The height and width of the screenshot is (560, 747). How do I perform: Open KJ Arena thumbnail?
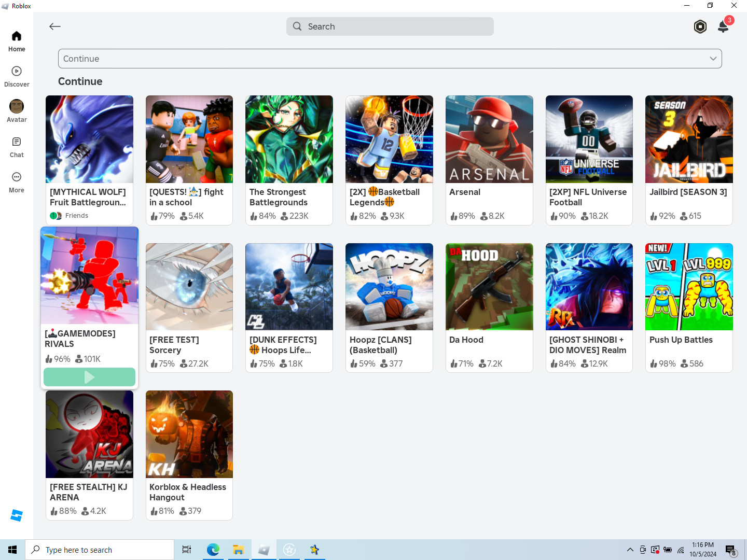(x=89, y=434)
